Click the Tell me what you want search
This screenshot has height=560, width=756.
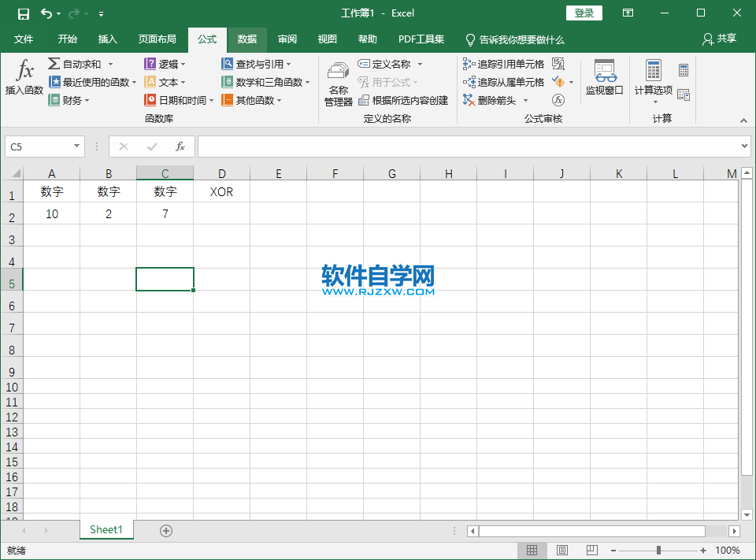tap(515, 39)
